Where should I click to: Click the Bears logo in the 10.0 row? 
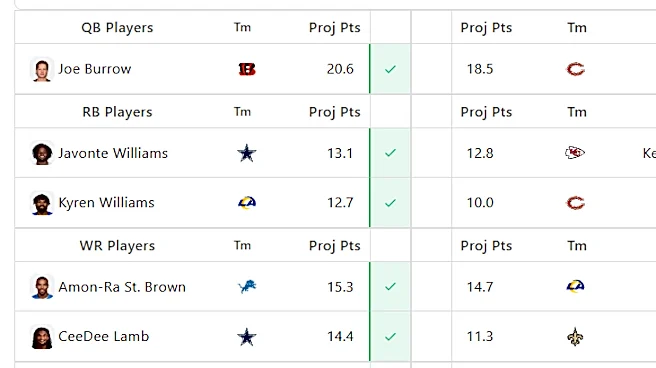click(x=575, y=203)
